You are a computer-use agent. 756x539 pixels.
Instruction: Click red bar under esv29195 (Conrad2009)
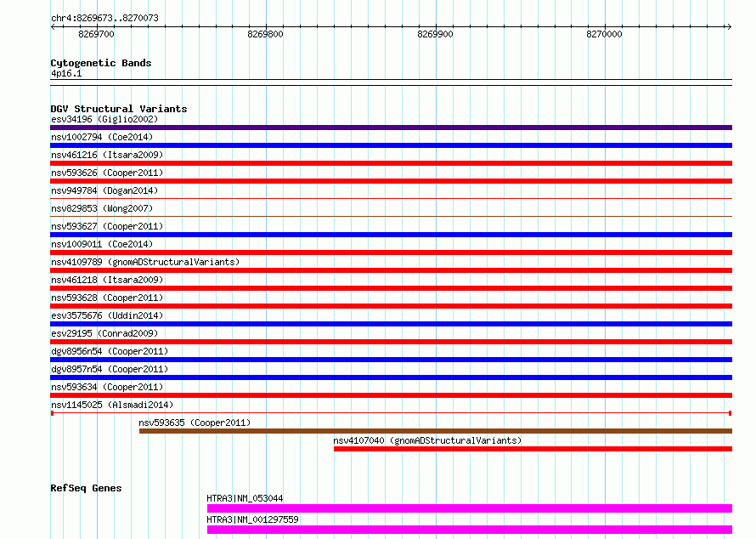(391, 342)
